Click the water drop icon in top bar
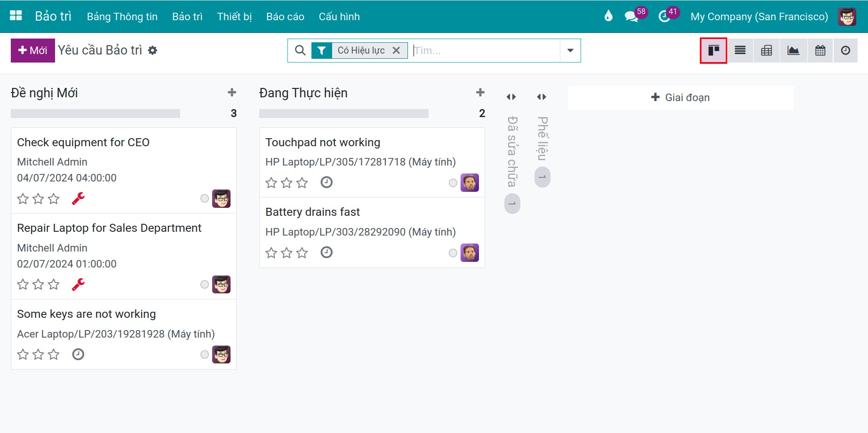This screenshot has width=868, height=433. [608, 16]
